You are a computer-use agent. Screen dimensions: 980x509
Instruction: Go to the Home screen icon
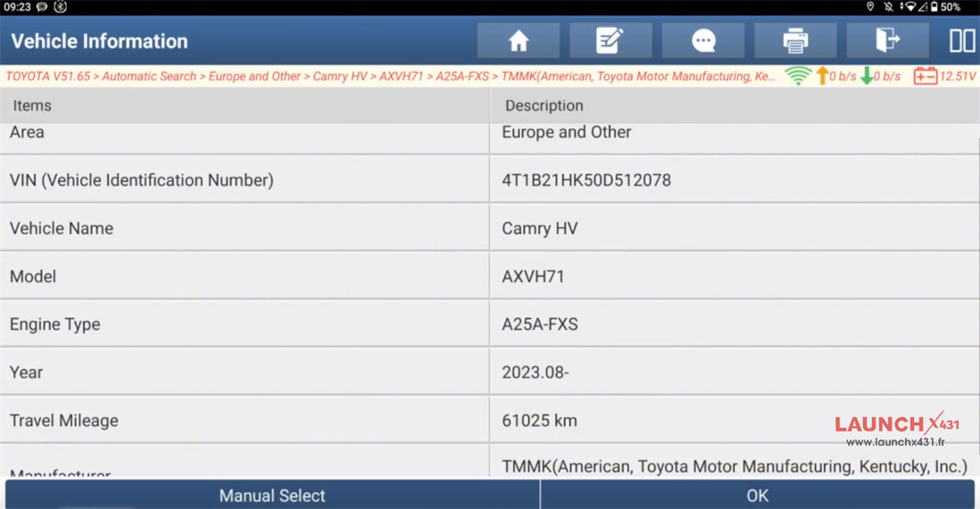519,41
